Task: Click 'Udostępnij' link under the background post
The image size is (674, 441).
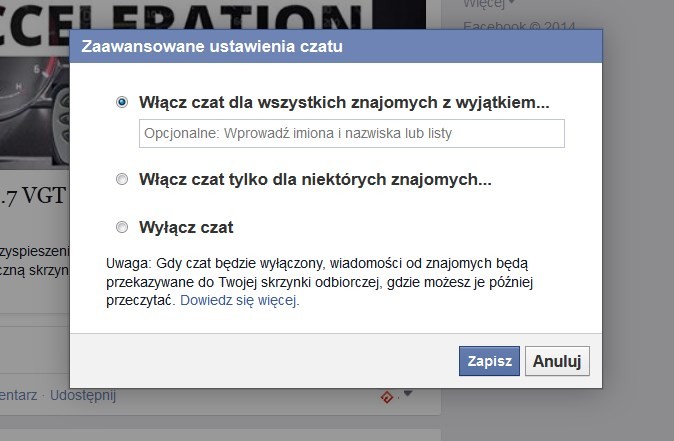Action: point(83,395)
